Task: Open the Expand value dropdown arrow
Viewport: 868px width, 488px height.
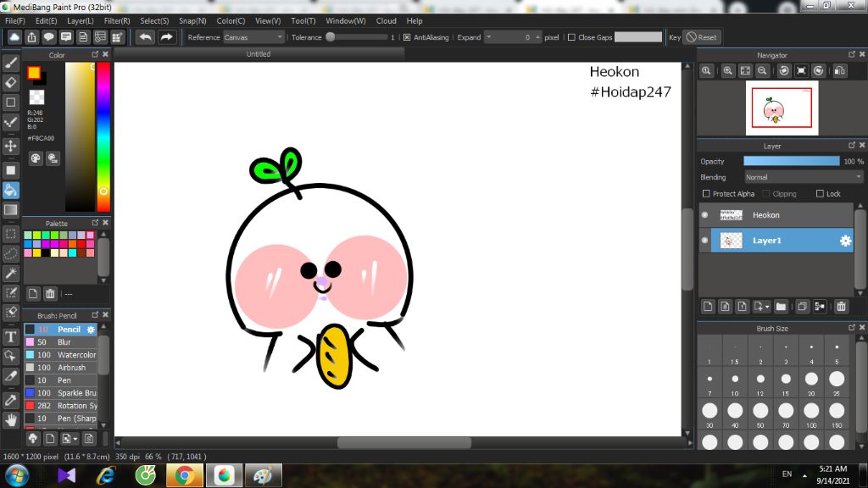Action: coord(489,37)
